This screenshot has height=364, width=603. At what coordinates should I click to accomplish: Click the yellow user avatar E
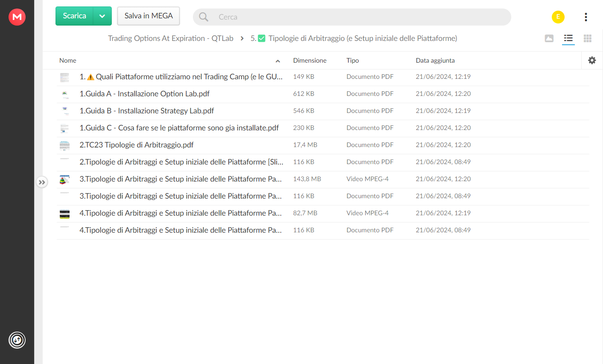(x=558, y=17)
